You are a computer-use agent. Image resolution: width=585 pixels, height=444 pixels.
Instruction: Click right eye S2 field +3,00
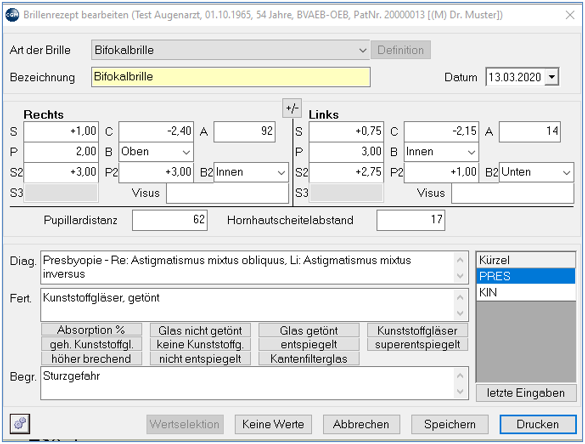61,172
